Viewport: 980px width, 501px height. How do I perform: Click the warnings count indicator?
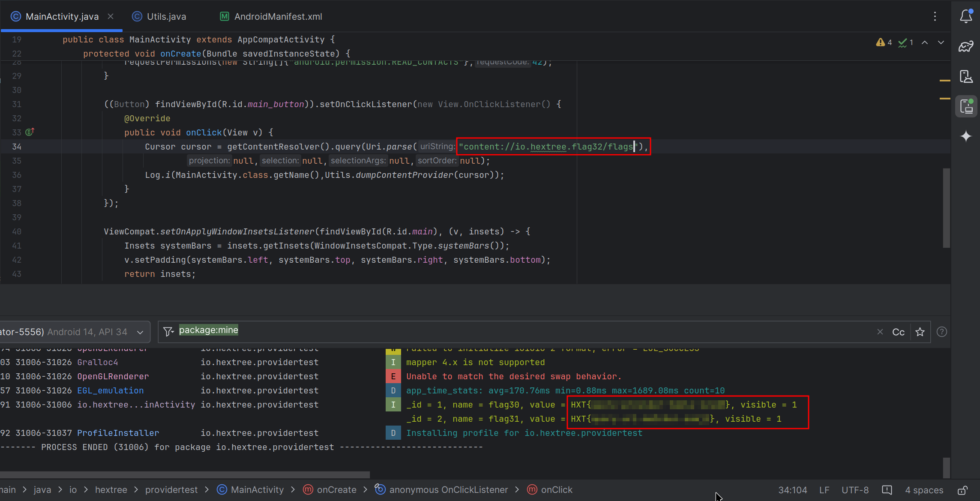[x=884, y=42]
